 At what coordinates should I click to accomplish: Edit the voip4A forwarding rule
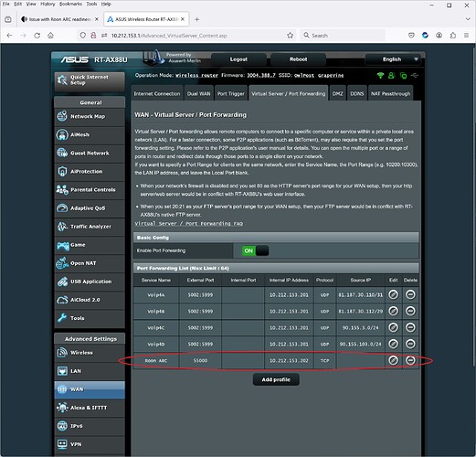pyautogui.click(x=393, y=294)
